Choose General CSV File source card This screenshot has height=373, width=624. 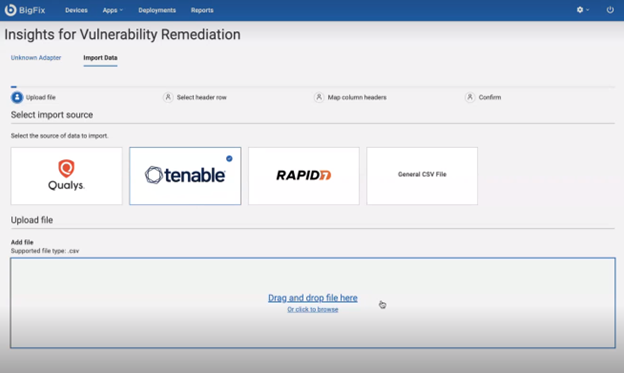(422, 176)
